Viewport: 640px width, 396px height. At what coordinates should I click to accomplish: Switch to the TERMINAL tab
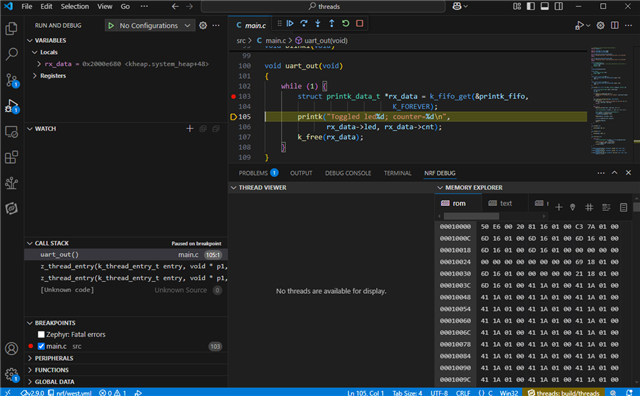pos(398,173)
